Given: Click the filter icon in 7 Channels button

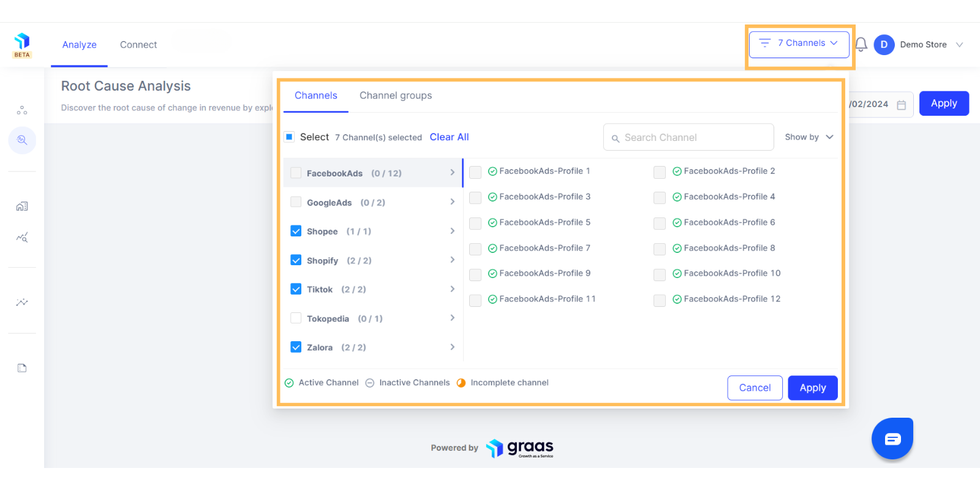Looking at the screenshot, I should pyautogui.click(x=764, y=43).
